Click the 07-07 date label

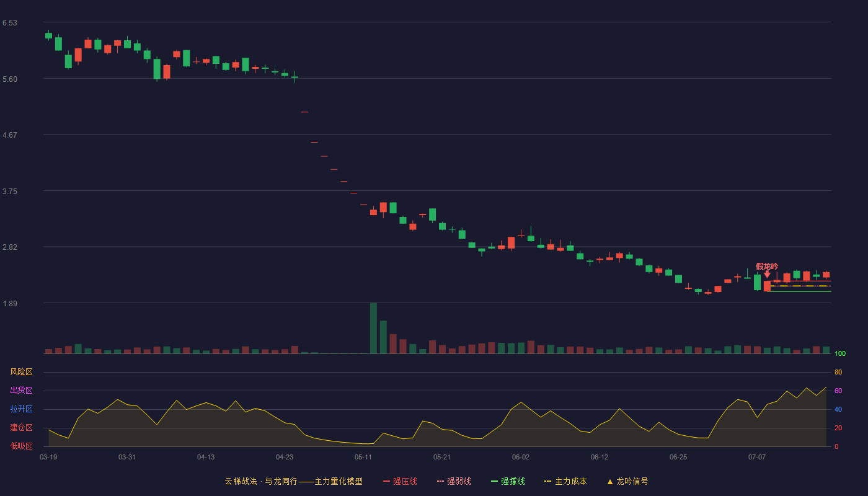point(757,457)
